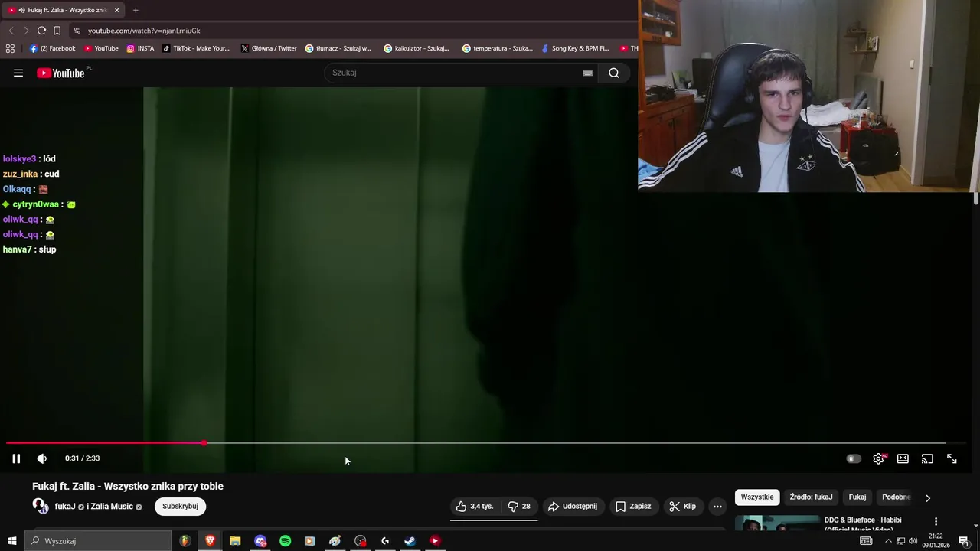Select the Źródło: fukaJ filter chip
980x551 pixels.
[x=811, y=497]
